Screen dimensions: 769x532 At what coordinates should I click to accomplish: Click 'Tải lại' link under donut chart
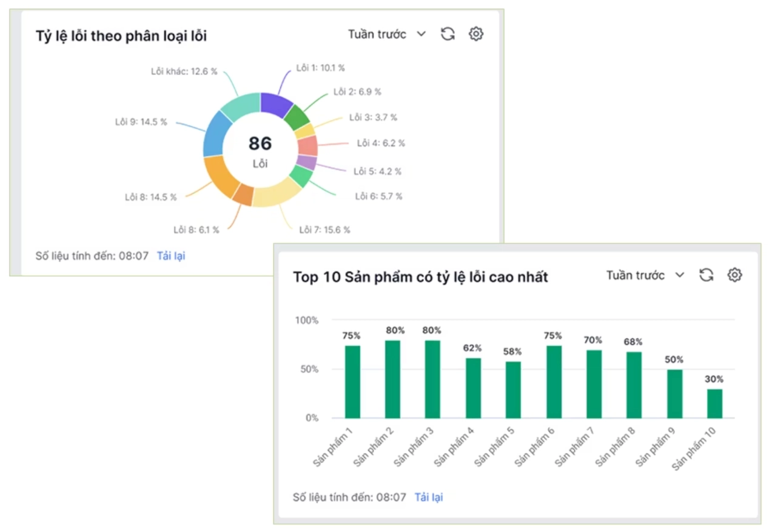tap(171, 256)
